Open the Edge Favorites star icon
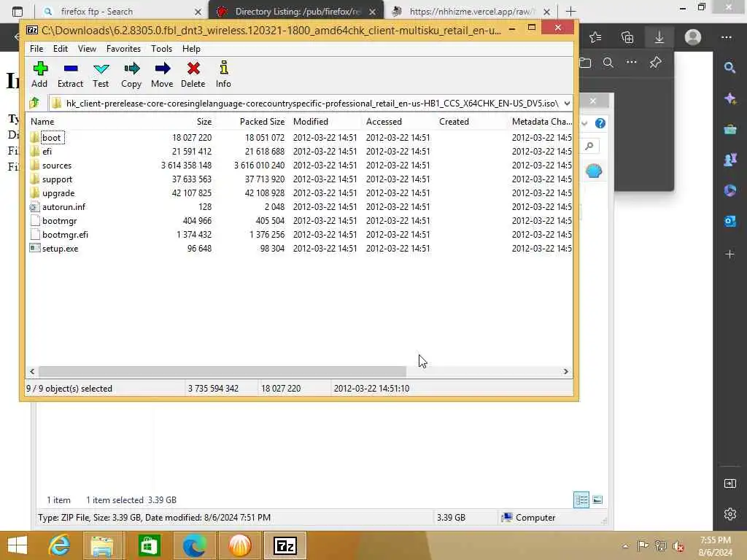 click(595, 37)
